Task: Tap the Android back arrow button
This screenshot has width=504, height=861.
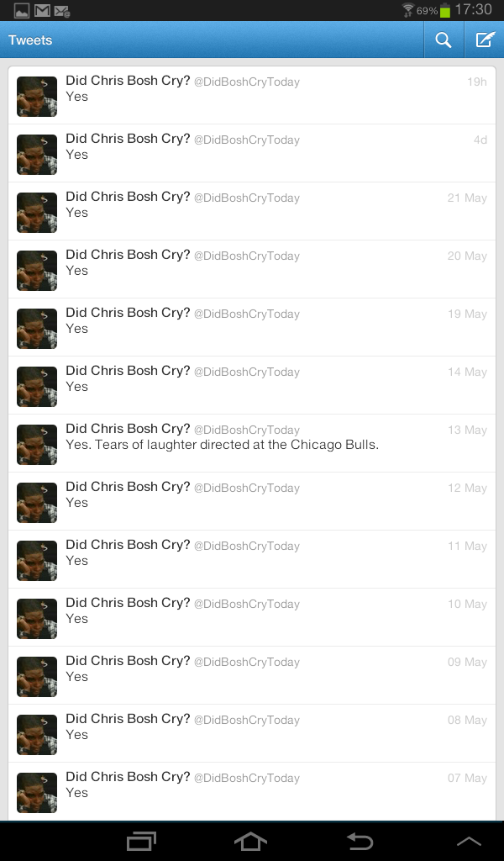Action: pyautogui.click(x=360, y=841)
